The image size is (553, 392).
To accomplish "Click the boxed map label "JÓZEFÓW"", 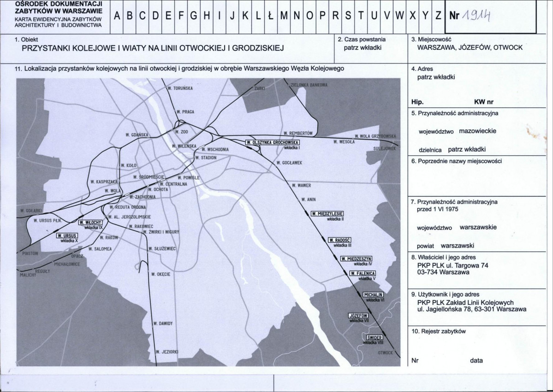I will (x=358, y=316).
